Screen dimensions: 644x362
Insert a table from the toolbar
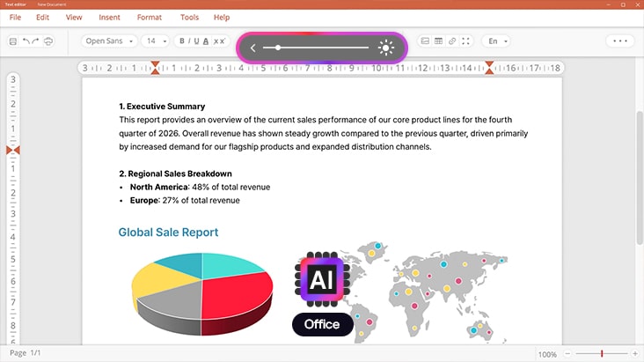click(x=438, y=41)
